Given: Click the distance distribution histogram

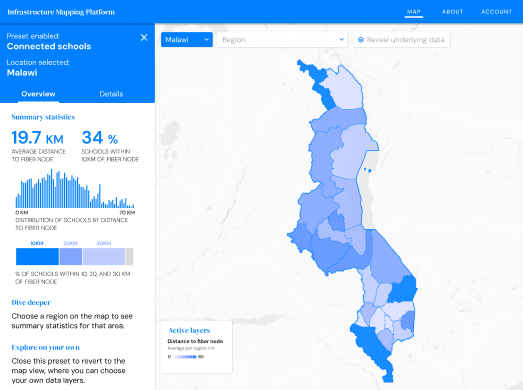Looking at the screenshot, I should pos(75,188).
